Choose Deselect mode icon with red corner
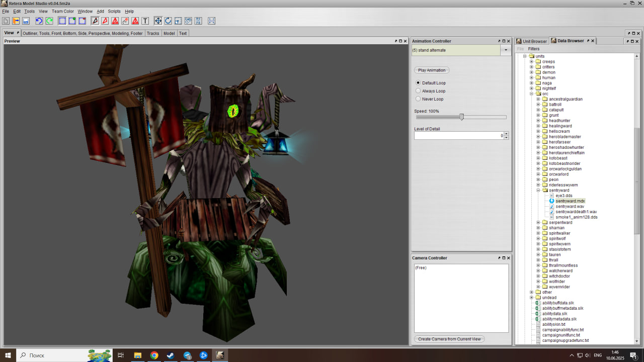 (x=82, y=21)
